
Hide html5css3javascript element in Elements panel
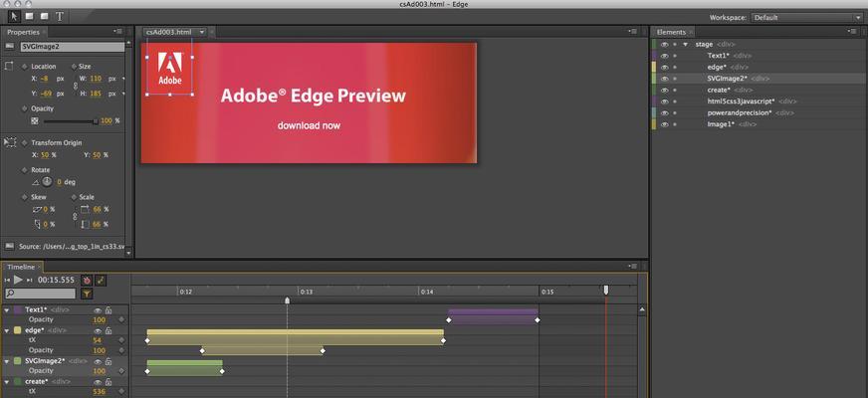665,101
